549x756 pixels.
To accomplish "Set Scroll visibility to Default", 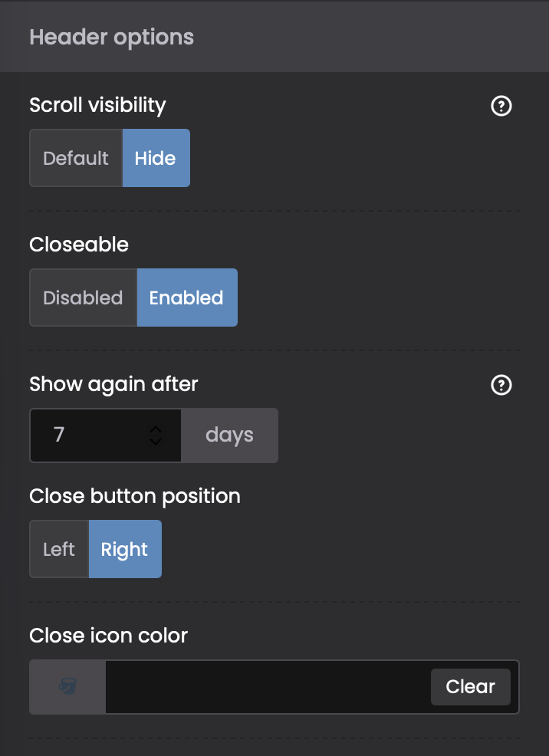I will pyautogui.click(x=76, y=159).
